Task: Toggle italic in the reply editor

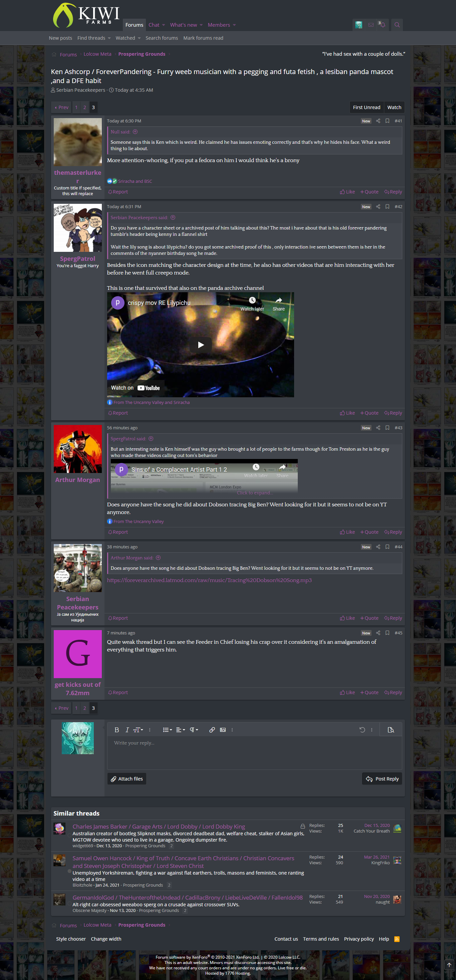Action: tap(127, 730)
